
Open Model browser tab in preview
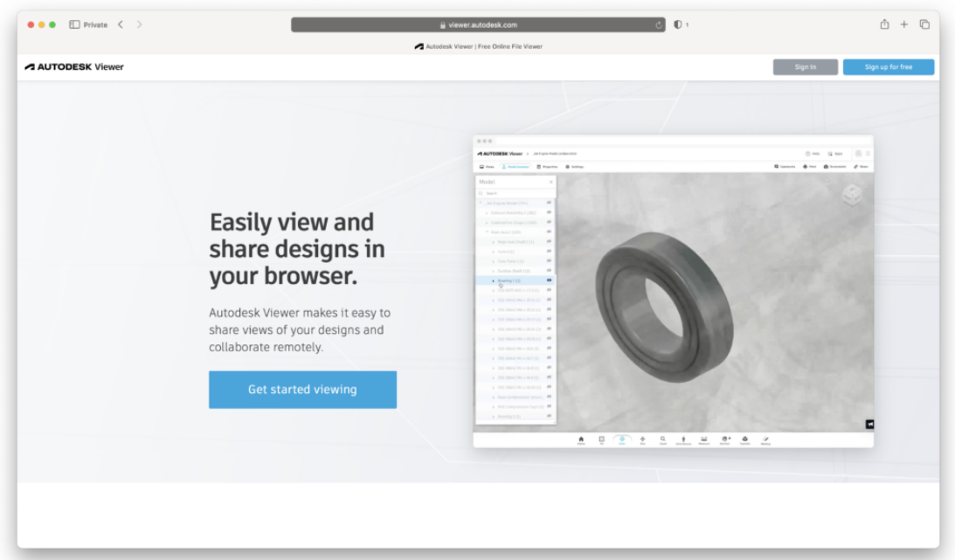pos(516,167)
